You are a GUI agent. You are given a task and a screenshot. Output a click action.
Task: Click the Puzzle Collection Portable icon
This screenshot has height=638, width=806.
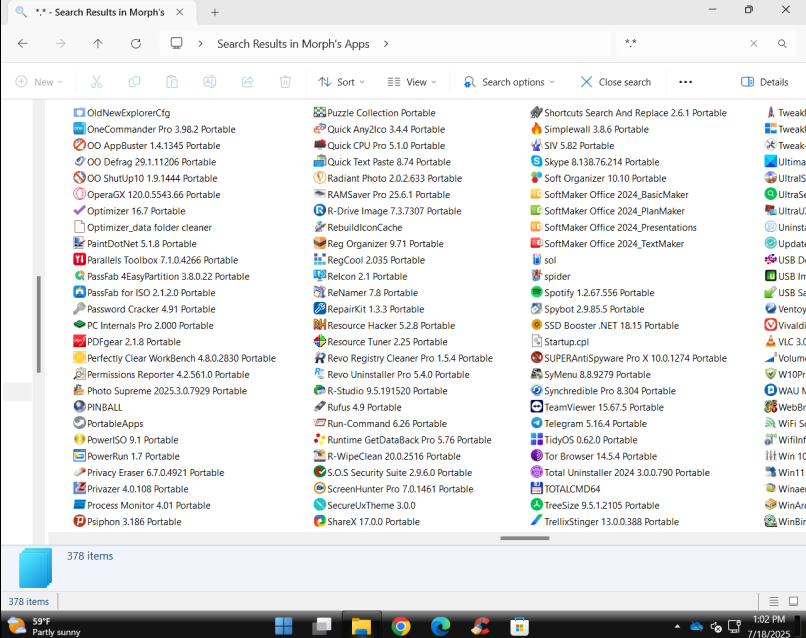pos(320,113)
